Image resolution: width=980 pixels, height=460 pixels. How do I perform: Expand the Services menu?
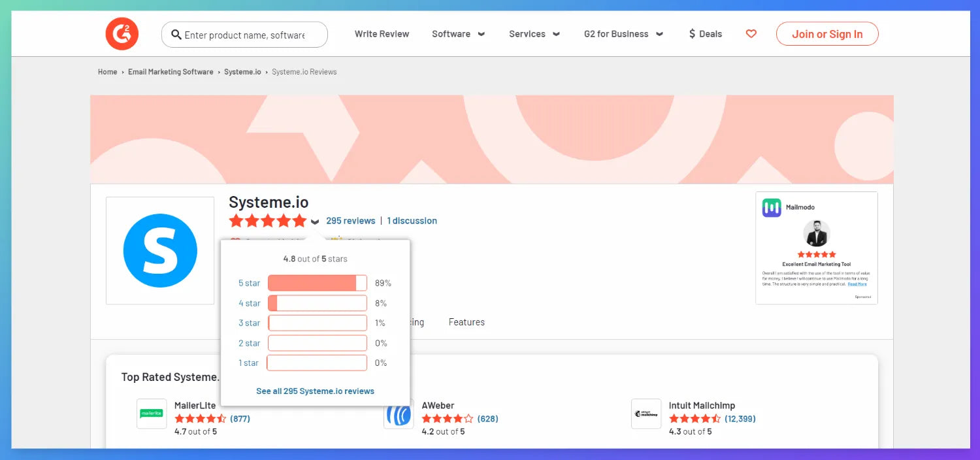click(x=534, y=34)
